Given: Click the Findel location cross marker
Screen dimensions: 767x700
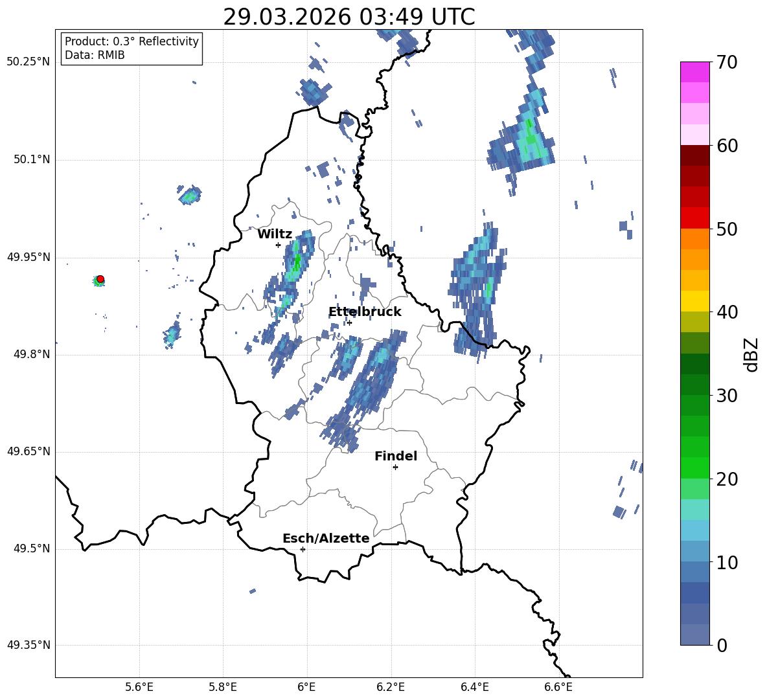Looking at the screenshot, I should (395, 468).
